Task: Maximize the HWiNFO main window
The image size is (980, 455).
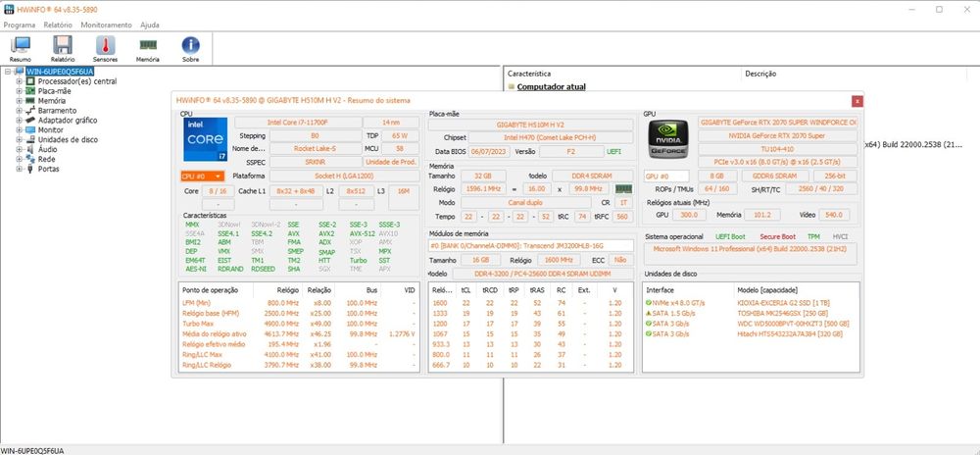Action: click(x=939, y=10)
